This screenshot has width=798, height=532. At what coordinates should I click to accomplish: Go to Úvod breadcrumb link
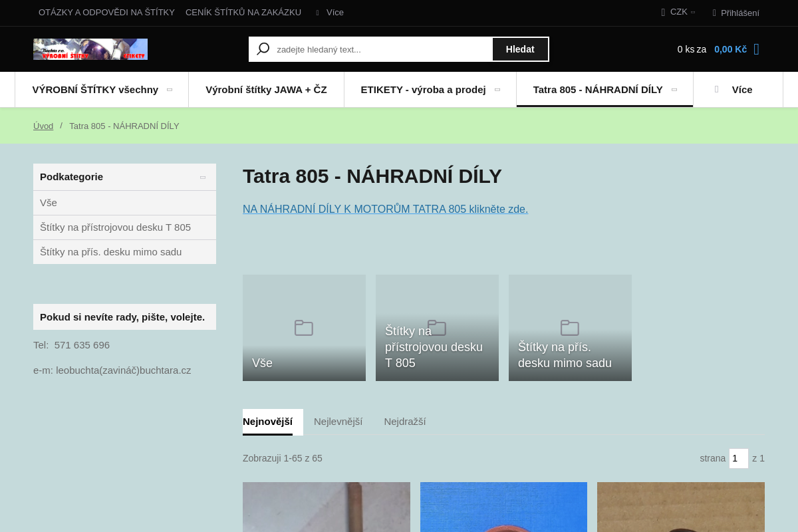point(43,126)
